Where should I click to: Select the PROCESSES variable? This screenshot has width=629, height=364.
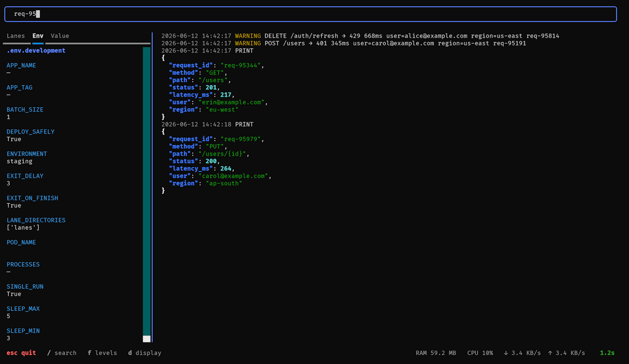[x=23, y=264]
